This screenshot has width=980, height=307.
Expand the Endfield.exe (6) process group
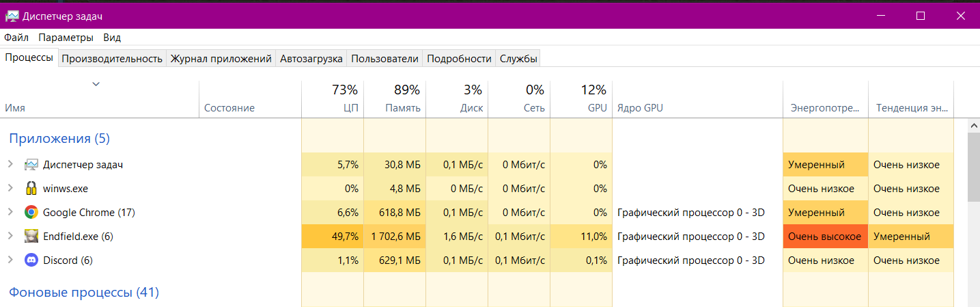(10, 237)
